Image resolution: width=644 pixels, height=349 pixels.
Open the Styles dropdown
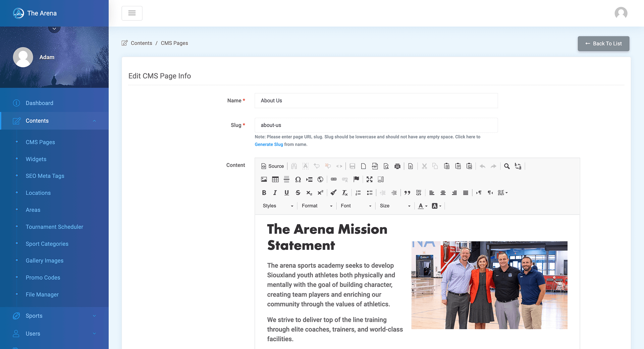[278, 206]
